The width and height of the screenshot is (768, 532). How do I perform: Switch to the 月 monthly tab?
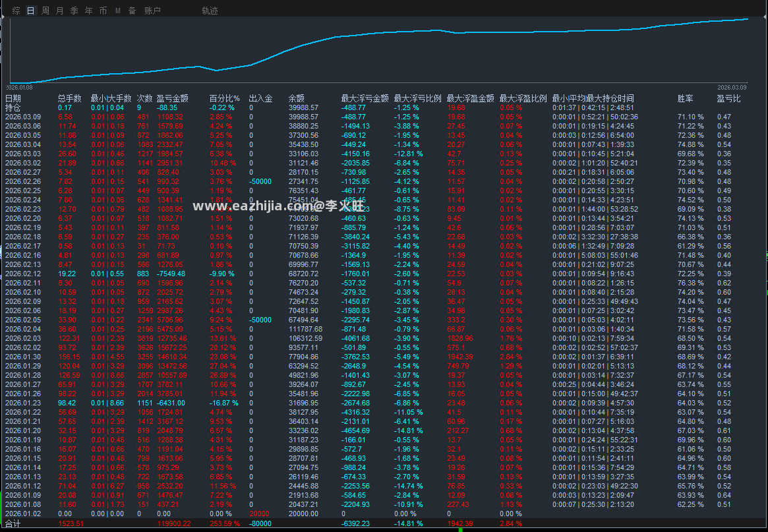(60, 11)
